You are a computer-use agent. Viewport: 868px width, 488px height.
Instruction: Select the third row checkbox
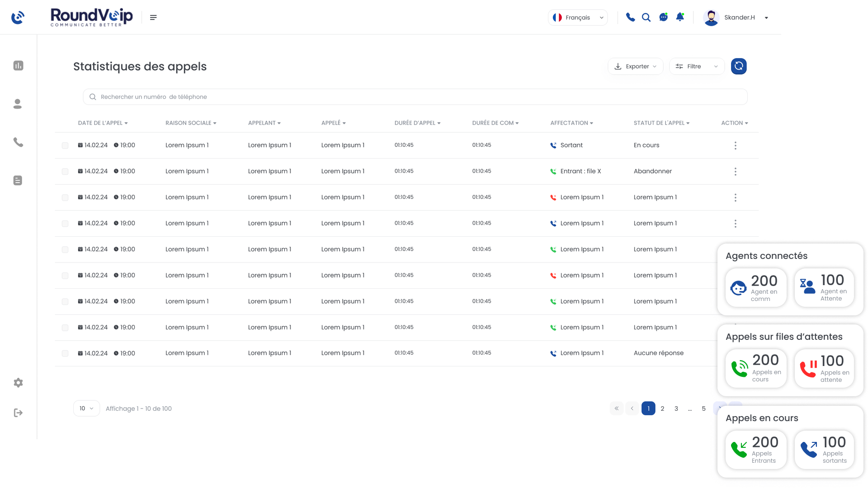click(x=65, y=197)
